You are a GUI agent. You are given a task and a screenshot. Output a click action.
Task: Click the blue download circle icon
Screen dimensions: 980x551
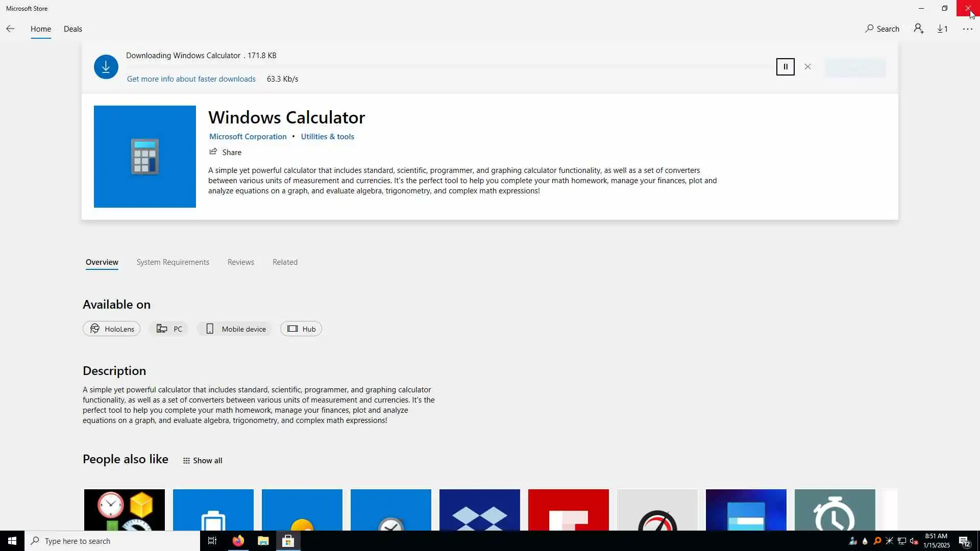click(x=106, y=67)
